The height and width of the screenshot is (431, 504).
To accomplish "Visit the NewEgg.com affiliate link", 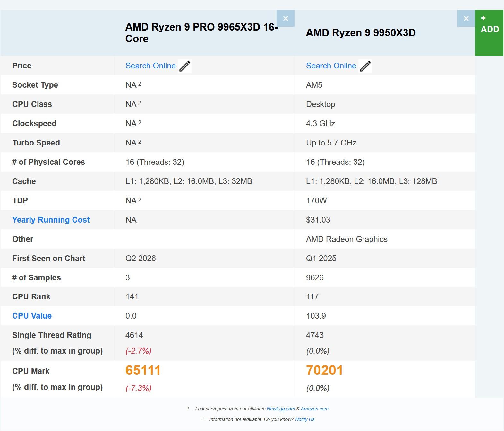I will (x=281, y=409).
